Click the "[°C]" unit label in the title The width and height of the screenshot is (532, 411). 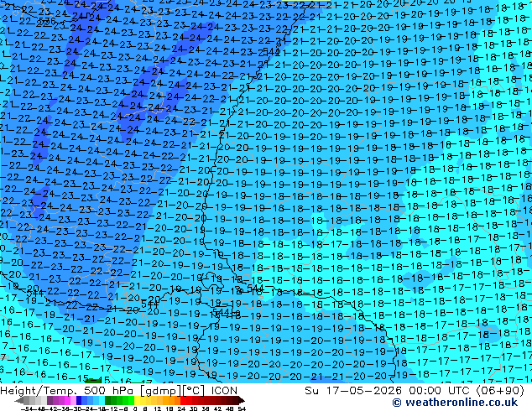coord(194,391)
